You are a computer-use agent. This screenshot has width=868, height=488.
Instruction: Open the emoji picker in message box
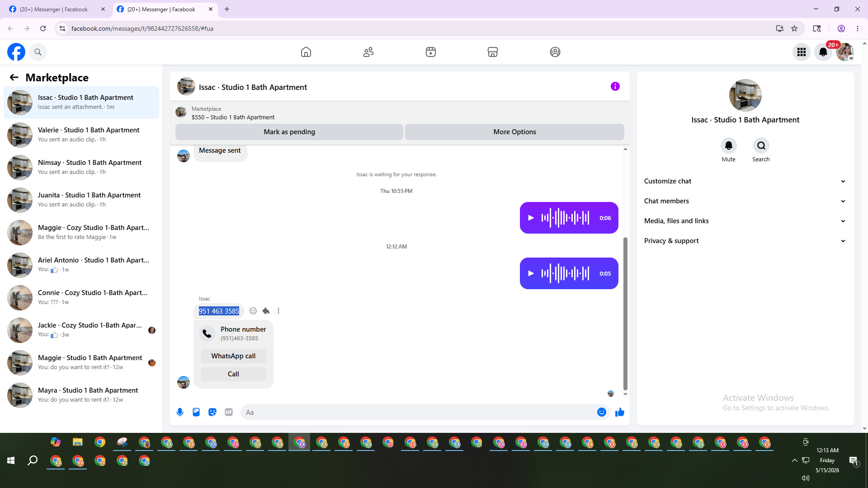click(602, 412)
